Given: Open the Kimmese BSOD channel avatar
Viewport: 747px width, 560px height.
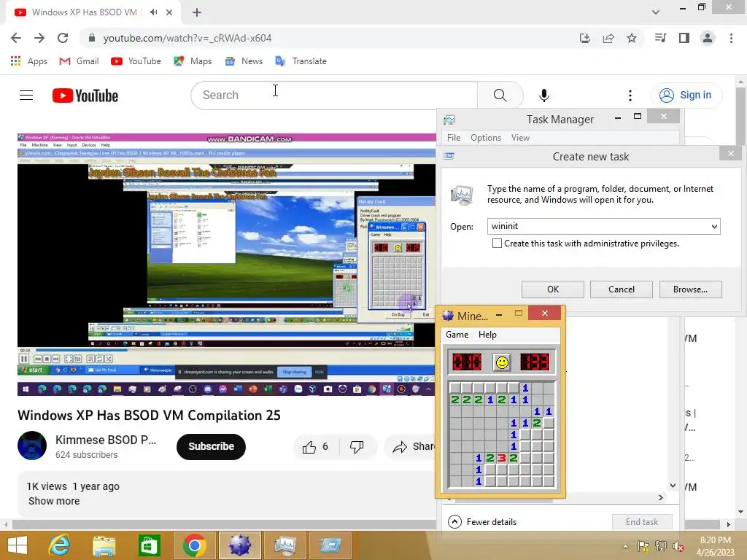Looking at the screenshot, I should (x=32, y=446).
